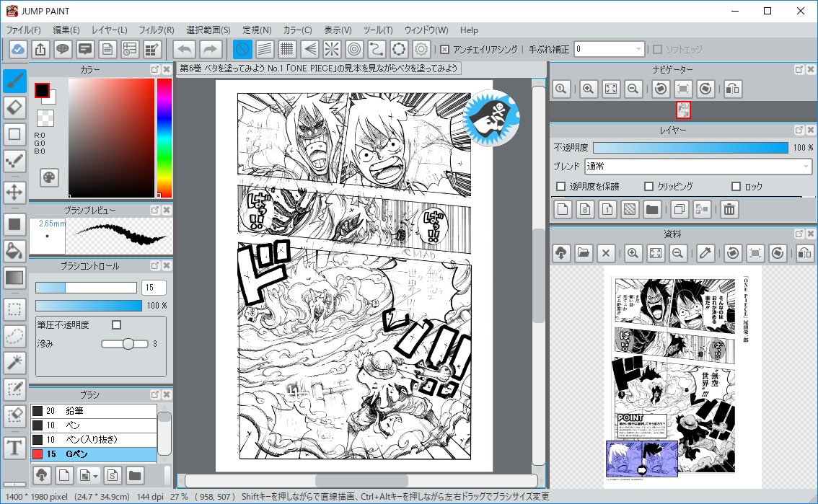The width and height of the screenshot is (818, 504).
Task: Click the document tab 第6巻 ベタを塗ってみよう
Action: click(318, 68)
